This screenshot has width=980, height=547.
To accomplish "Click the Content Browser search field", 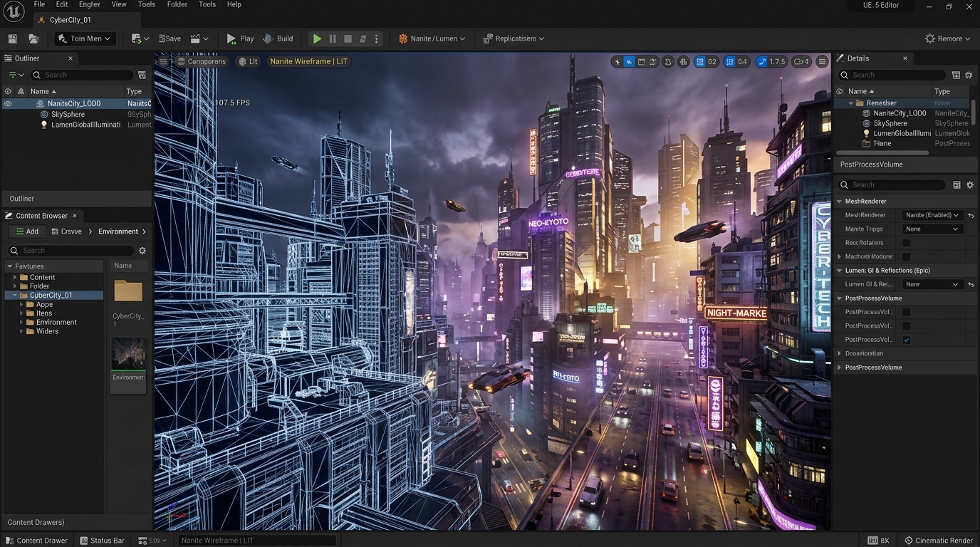I will (x=70, y=251).
